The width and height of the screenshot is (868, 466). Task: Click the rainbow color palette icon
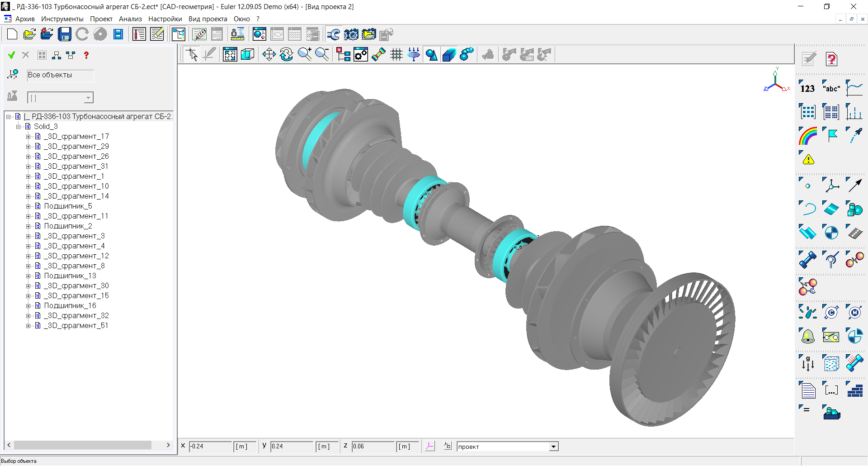[808, 135]
